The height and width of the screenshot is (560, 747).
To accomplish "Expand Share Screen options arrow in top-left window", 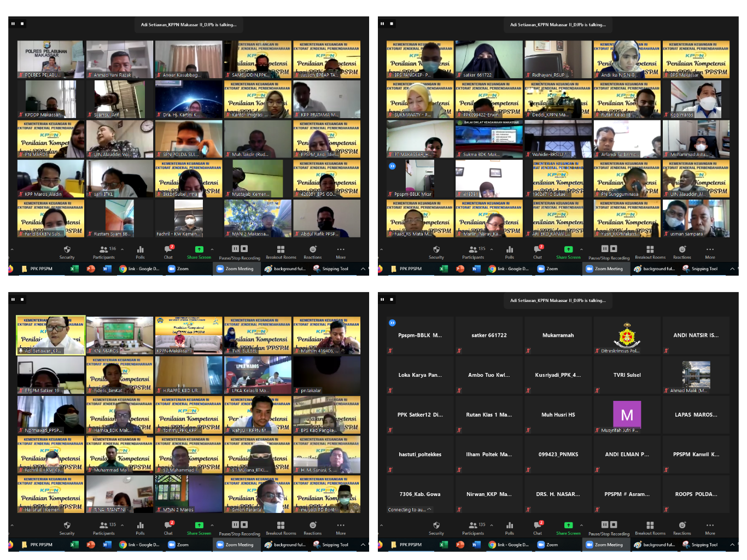I will click(x=212, y=249).
